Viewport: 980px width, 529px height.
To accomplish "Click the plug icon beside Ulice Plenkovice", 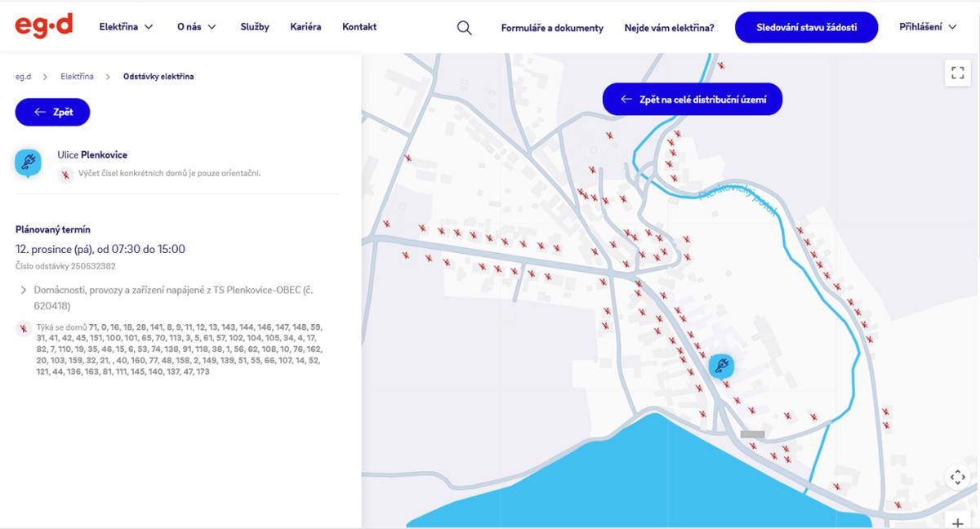I will point(28,162).
